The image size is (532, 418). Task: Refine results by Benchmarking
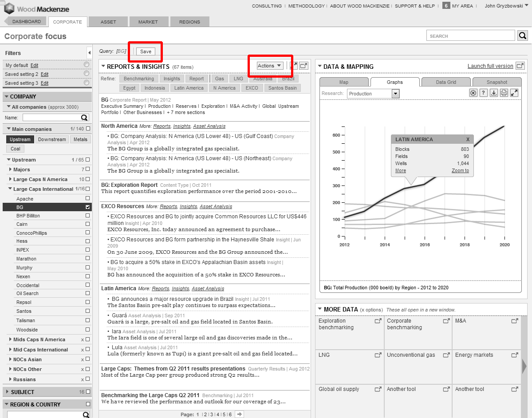pos(139,79)
